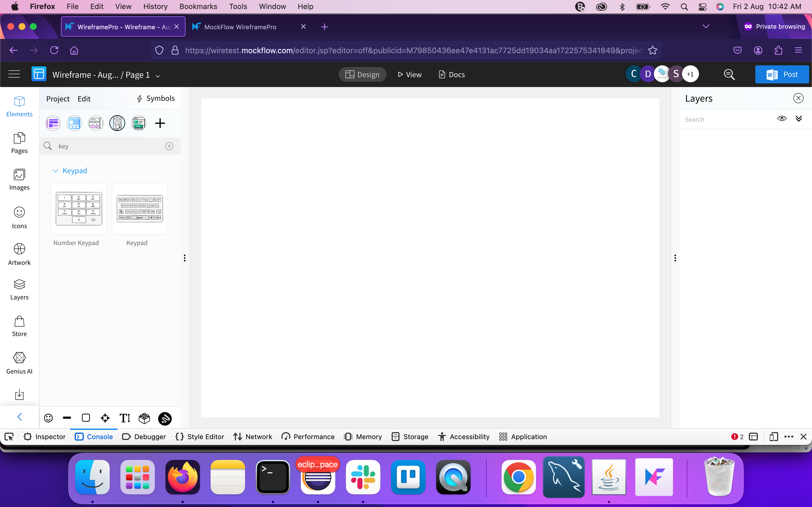This screenshot has width=812, height=507.
Task: Open the Bookmarks menu
Action: point(198,6)
